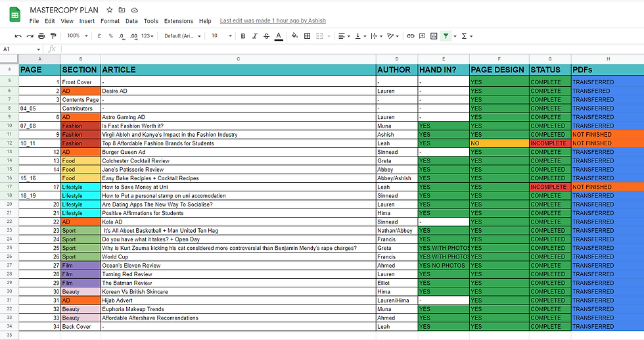This screenshot has width=644, height=340.
Task: Open the Default (Ari... font dropdown
Action: pyautogui.click(x=183, y=36)
